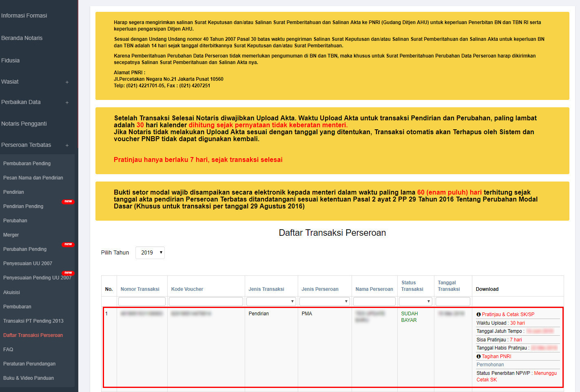Click Menunggu Cetak SK status text

(517, 376)
